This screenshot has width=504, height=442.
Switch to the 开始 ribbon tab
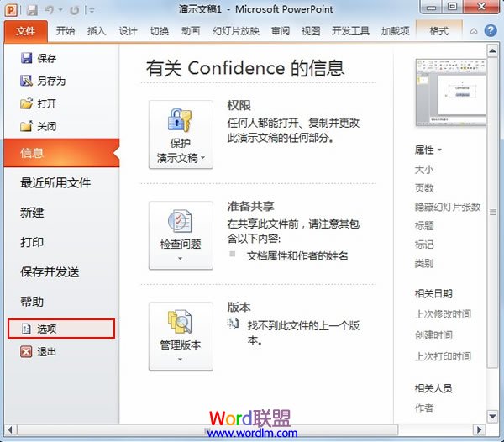coord(66,31)
